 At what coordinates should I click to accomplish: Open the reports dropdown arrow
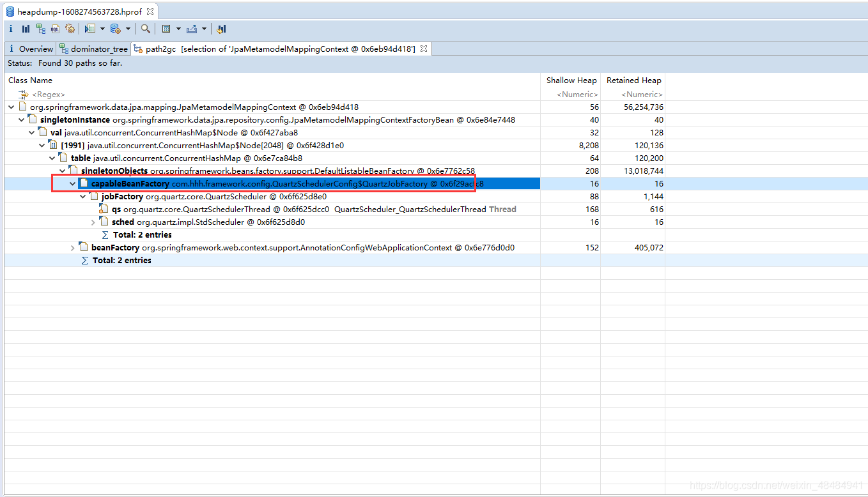pyautogui.click(x=102, y=29)
